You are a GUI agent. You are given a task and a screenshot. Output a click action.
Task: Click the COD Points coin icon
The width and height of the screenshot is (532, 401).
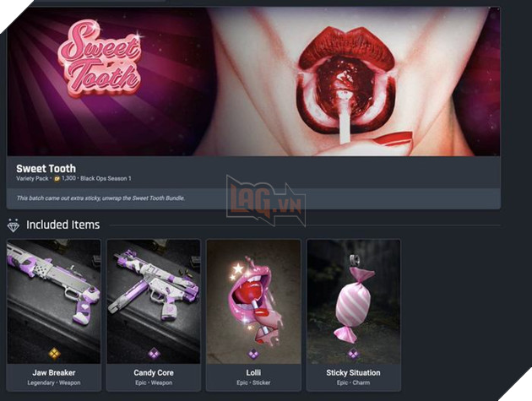57,178
